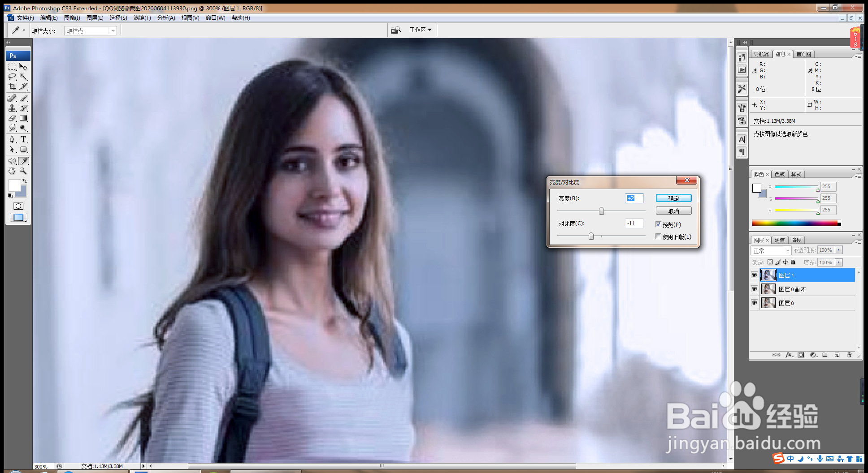Open the layer opacity slider arrow
Screen dimensions: 868x473
point(839,250)
